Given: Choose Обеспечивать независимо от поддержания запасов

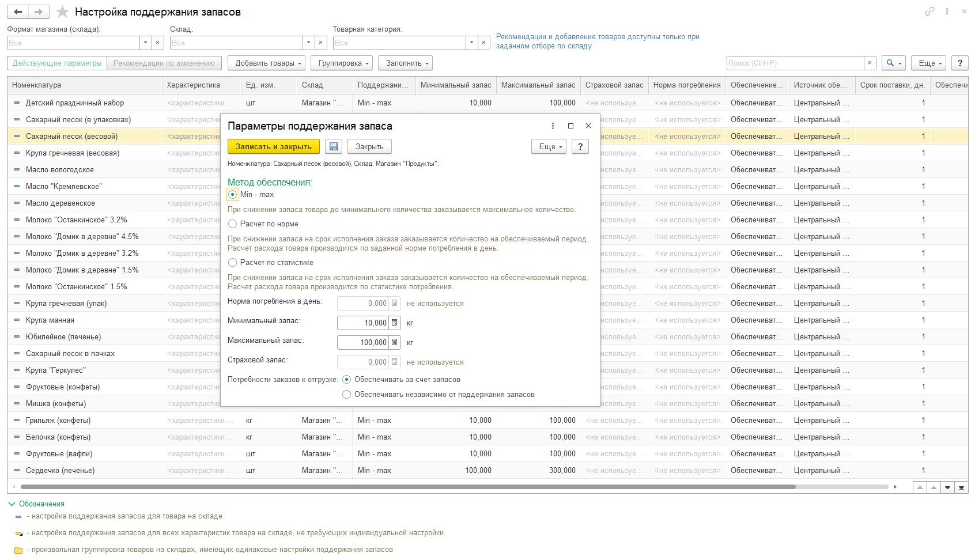Looking at the screenshot, I should [346, 395].
